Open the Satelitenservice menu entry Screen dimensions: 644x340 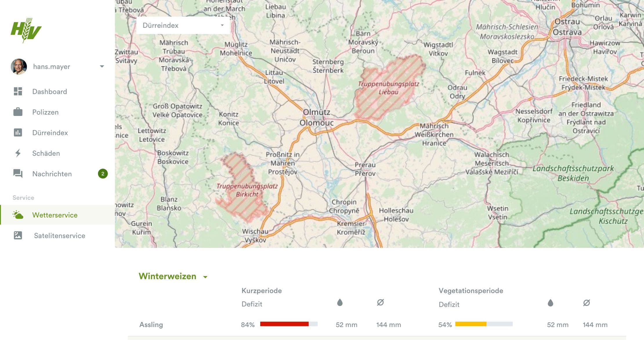59,236
